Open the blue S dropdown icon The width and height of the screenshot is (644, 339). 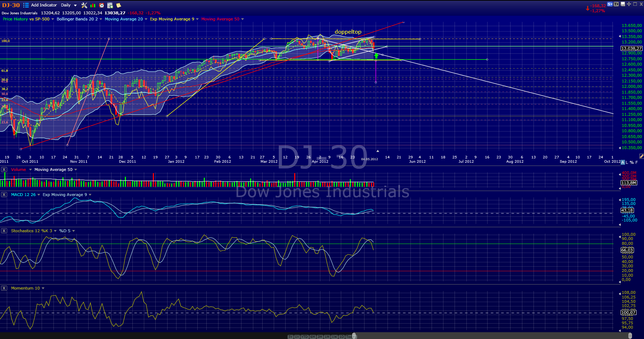[610, 4]
